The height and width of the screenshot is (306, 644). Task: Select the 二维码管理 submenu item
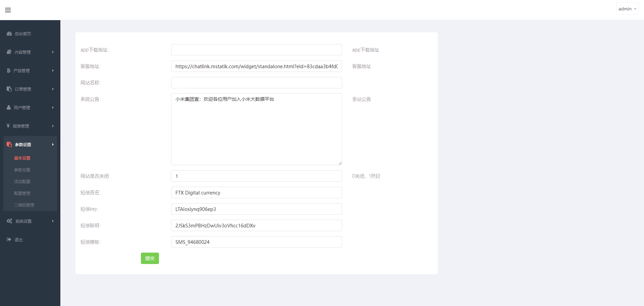24,205
